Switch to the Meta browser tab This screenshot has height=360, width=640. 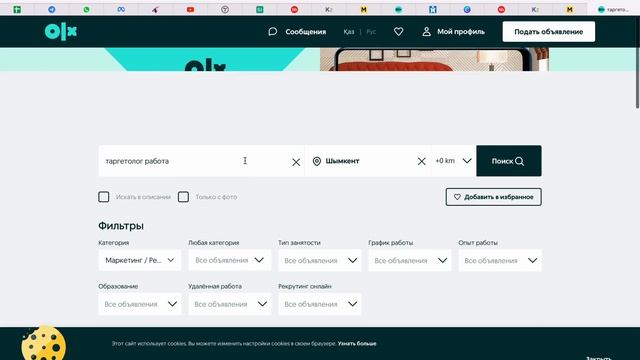click(x=121, y=9)
